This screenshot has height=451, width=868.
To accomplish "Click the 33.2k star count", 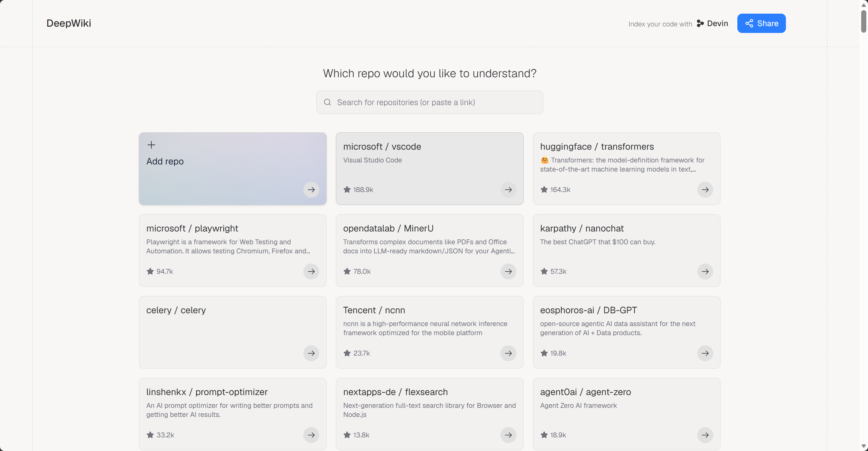I will (x=165, y=435).
